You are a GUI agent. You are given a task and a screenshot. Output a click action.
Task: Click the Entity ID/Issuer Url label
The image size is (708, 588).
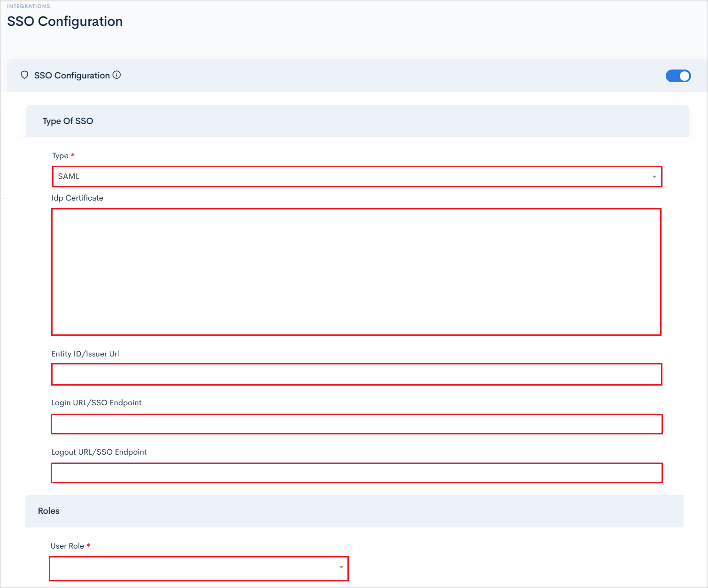point(85,354)
